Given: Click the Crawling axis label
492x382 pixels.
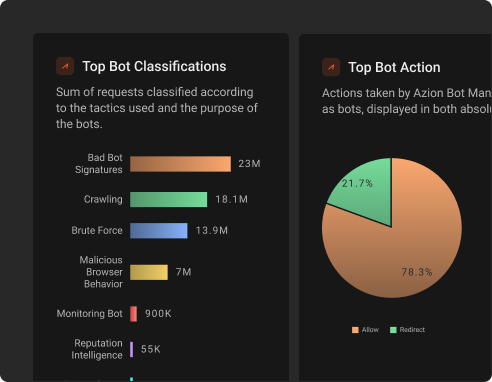Looking at the screenshot, I should point(103,199).
